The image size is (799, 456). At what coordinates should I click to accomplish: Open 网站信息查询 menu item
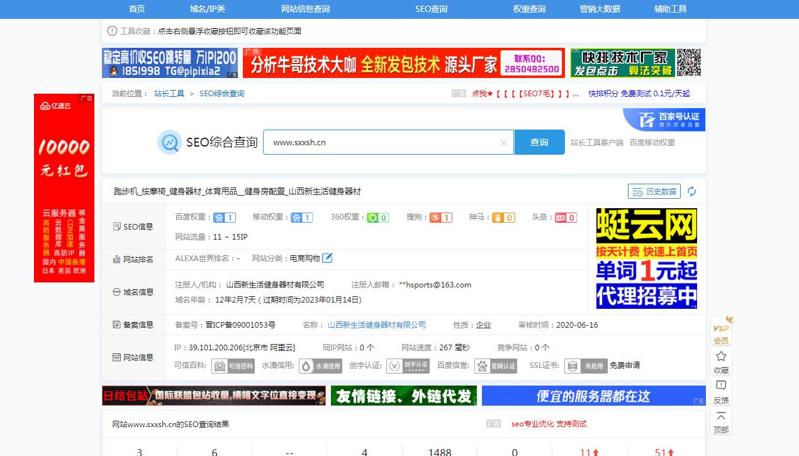(x=305, y=9)
